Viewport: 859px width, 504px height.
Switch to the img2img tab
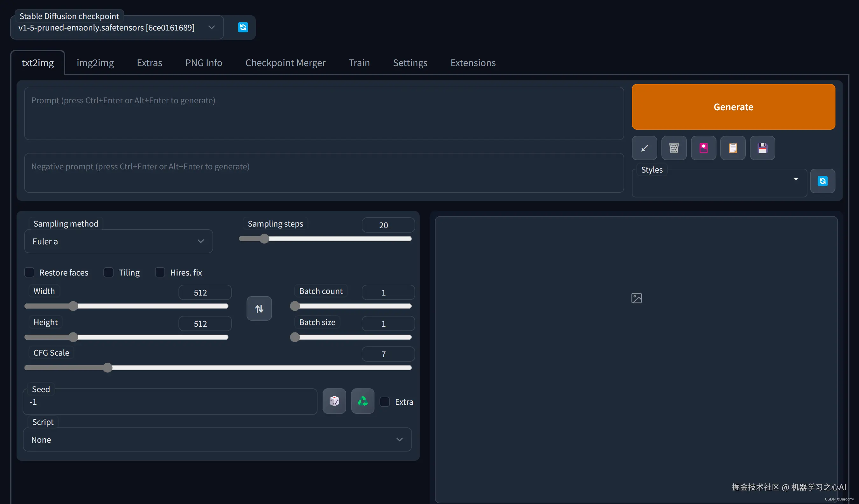point(95,63)
